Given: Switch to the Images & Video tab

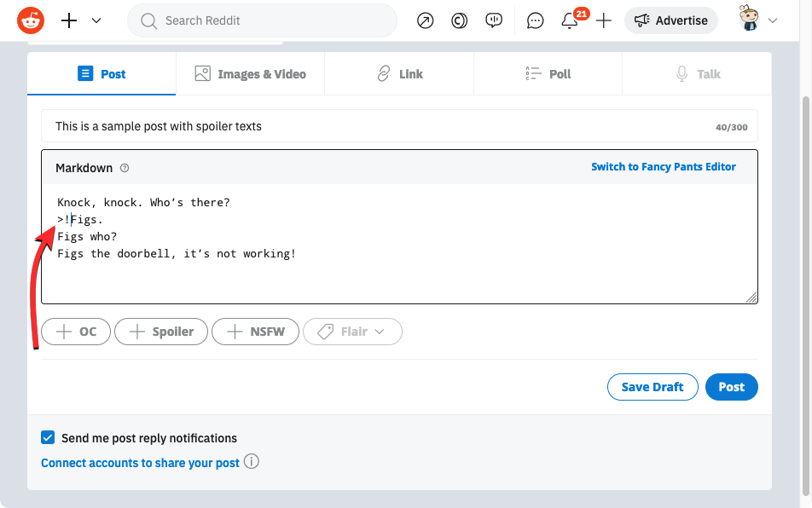Looking at the screenshot, I should click(250, 74).
